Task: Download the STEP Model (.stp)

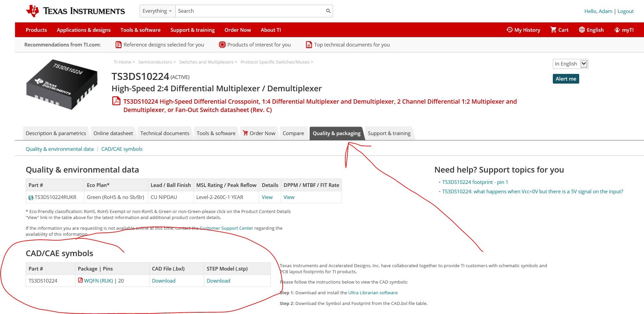Action: (218, 281)
